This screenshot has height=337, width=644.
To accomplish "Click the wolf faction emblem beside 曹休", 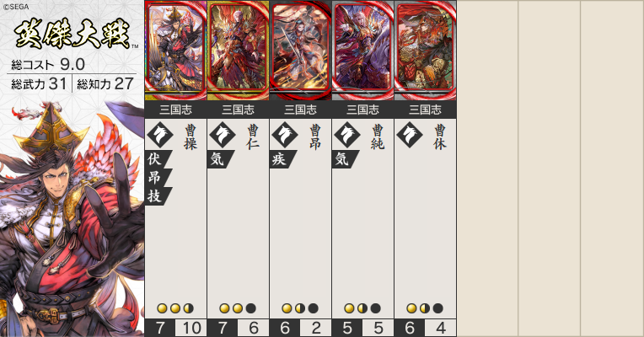I will tap(410, 135).
